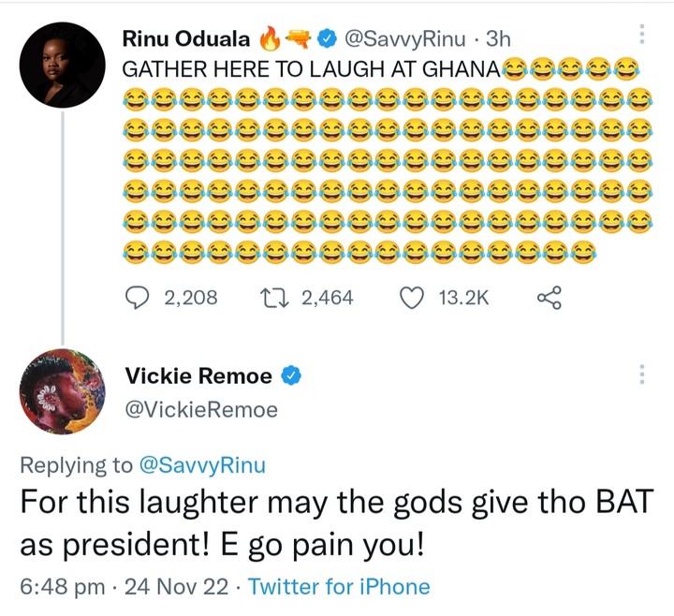Open more options on Vickie Remoe's reply
Screen dimensions: 674x616
click(641, 374)
